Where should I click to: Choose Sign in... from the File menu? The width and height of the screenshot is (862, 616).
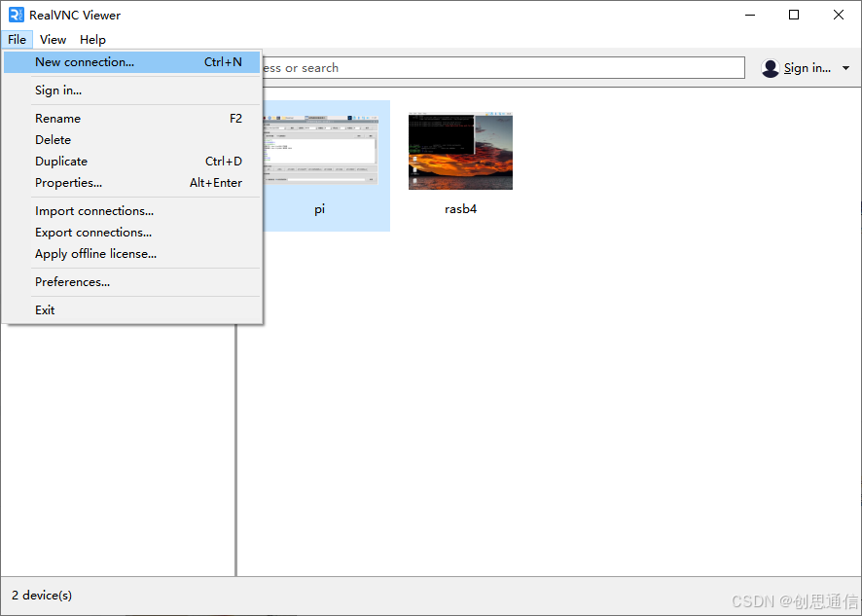(x=132, y=91)
